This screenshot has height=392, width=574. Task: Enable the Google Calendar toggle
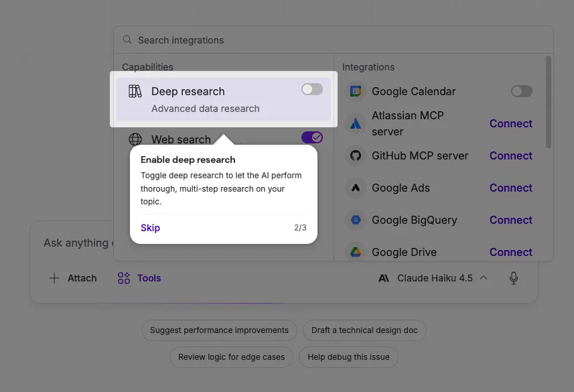click(521, 91)
